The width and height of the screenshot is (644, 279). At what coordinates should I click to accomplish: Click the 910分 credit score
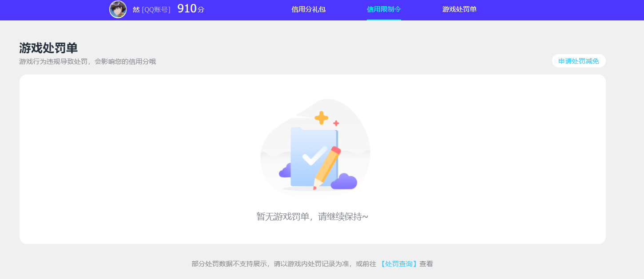point(191,9)
